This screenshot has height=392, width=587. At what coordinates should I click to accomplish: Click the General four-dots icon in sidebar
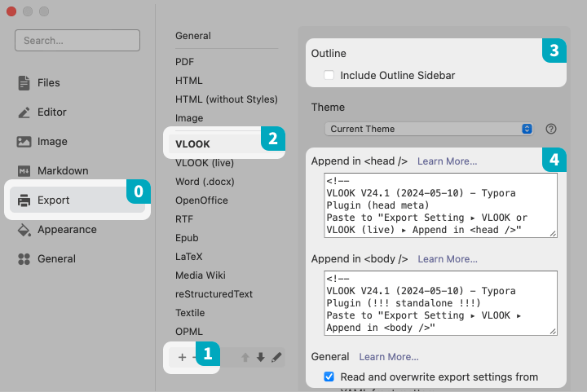click(24, 259)
